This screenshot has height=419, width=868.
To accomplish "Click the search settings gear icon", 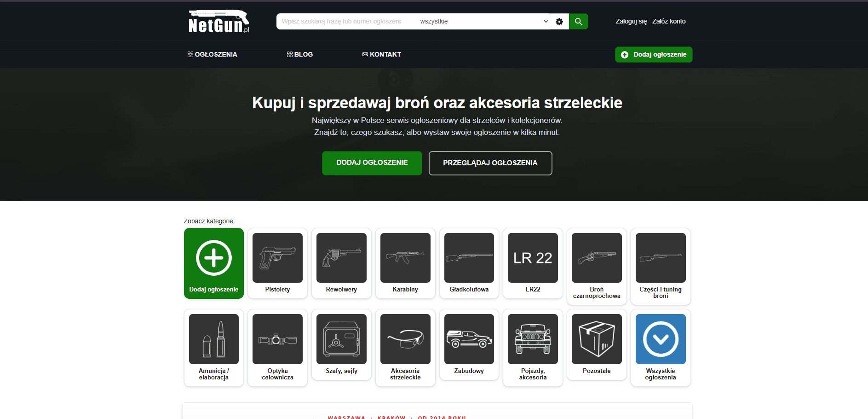I will 559,22.
